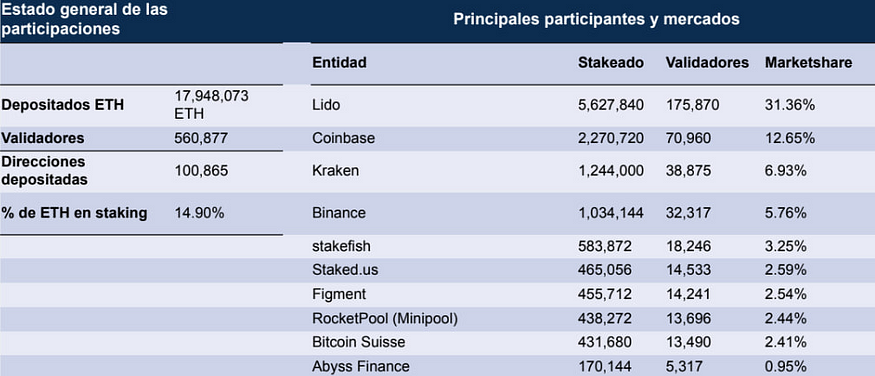Select RocketPool (Minipool) cell
Screen dimensions: 875x376
(x=385, y=319)
